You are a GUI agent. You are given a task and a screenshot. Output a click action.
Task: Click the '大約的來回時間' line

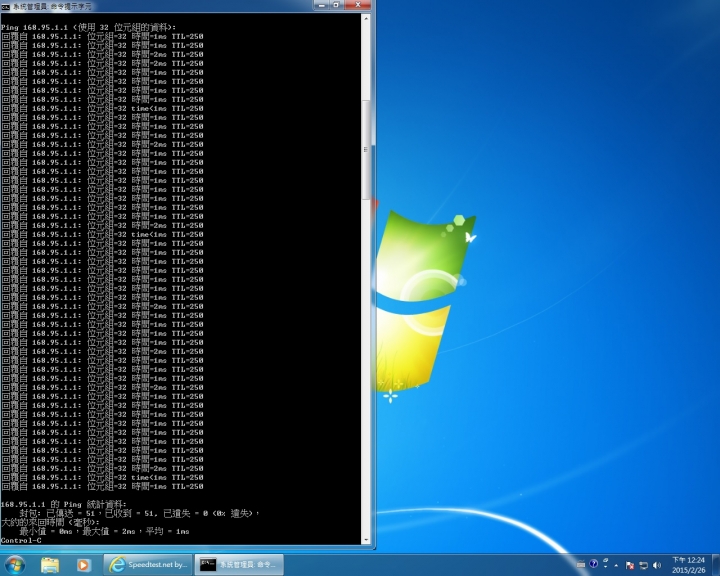pos(50,522)
